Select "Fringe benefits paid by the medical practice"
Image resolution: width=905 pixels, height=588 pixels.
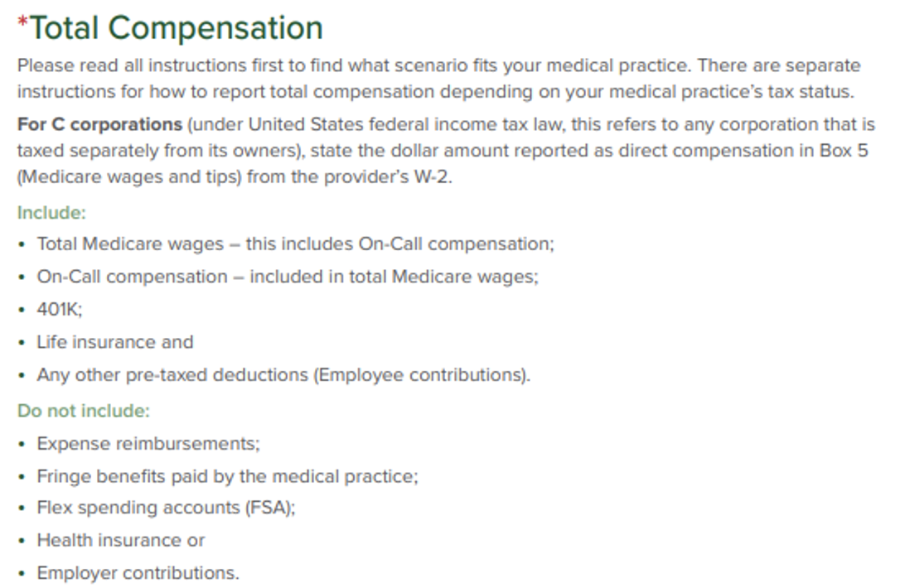(227, 476)
